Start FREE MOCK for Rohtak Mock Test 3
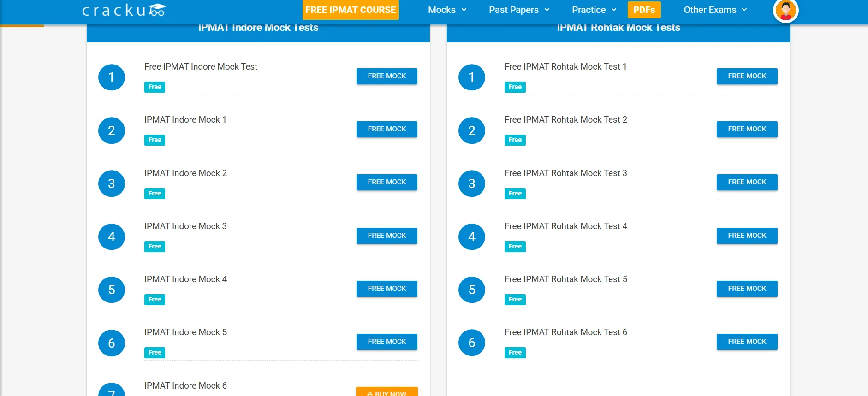This screenshot has height=396, width=868. point(747,182)
